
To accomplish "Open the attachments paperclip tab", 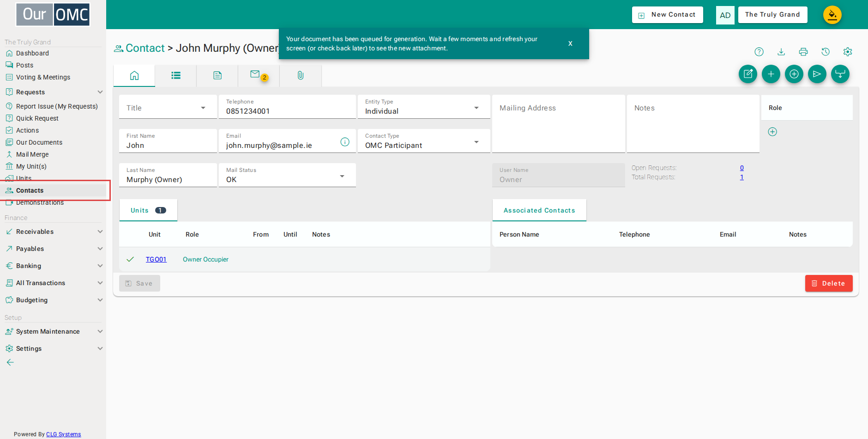I will tap(301, 75).
